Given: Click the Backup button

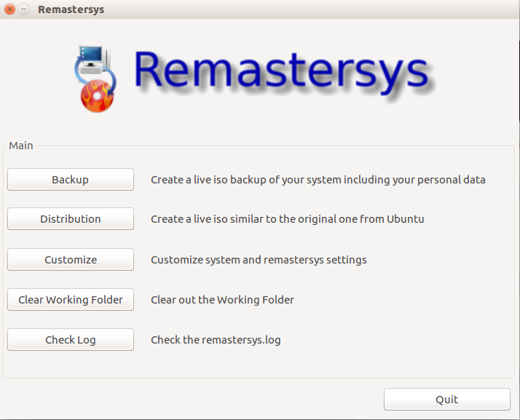Looking at the screenshot, I should pos(71,179).
